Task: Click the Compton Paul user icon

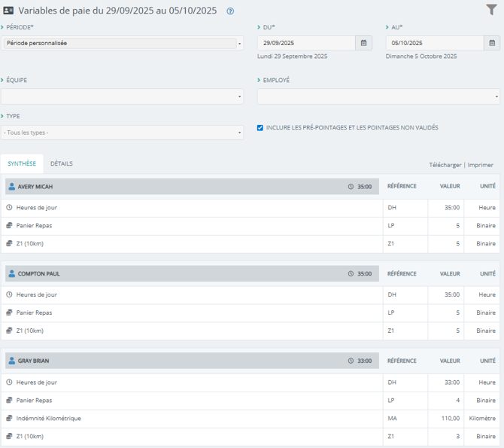Action: [x=11, y=274]
